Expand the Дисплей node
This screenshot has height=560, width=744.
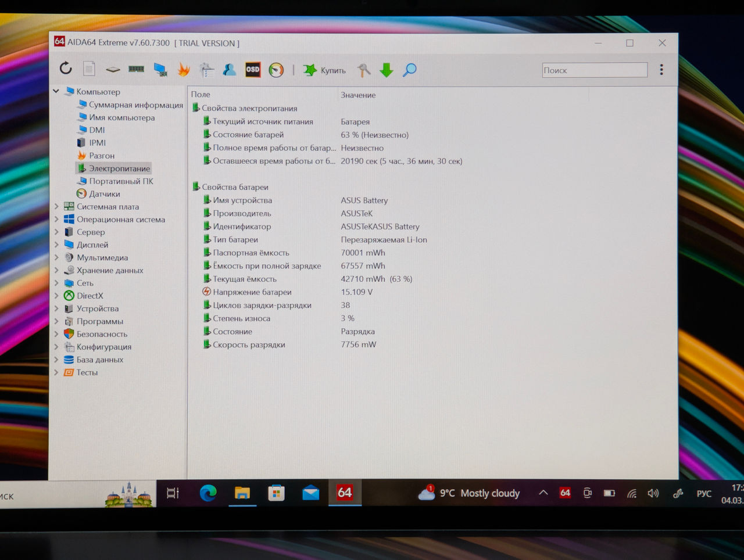pos(56,245)
